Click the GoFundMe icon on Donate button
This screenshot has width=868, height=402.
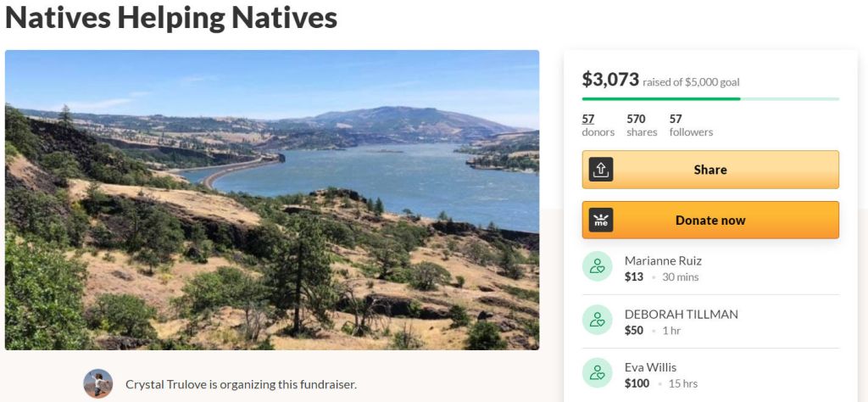point(601,221)
